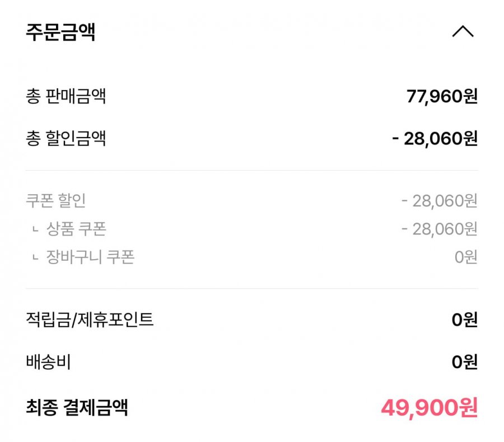Select the 총 판매금액 label
Viewport: 504px width, 442px height.
[66, 96]
